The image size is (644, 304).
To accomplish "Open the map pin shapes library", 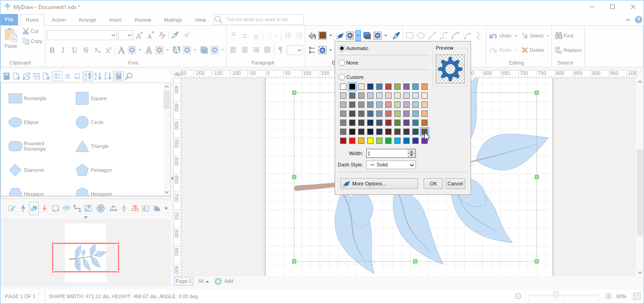I will (x=88, y=208).
